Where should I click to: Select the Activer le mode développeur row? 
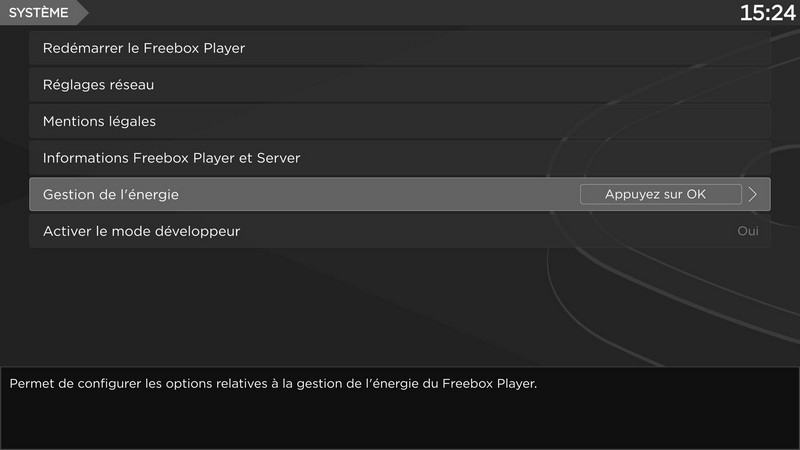(x=141, y=231)
